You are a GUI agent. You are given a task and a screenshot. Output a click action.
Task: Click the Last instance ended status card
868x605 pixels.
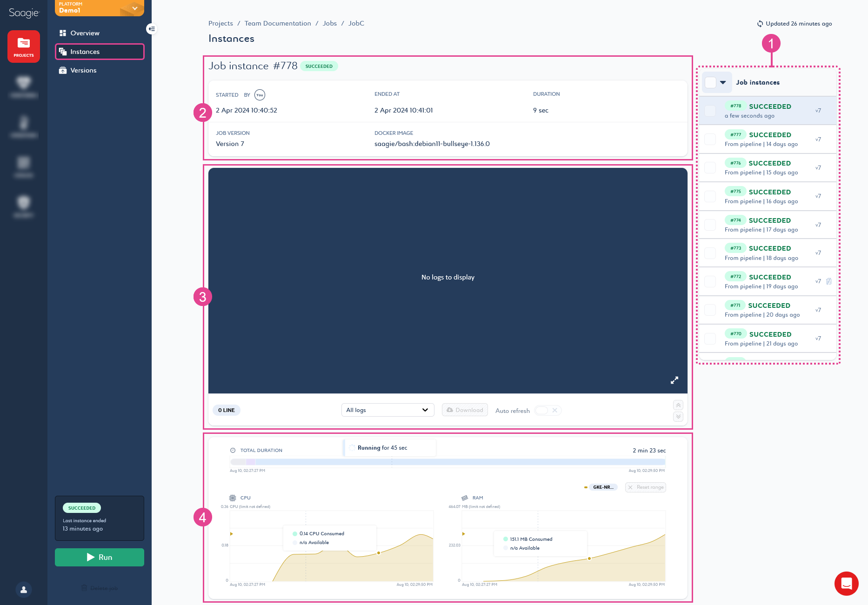[100, 518]
